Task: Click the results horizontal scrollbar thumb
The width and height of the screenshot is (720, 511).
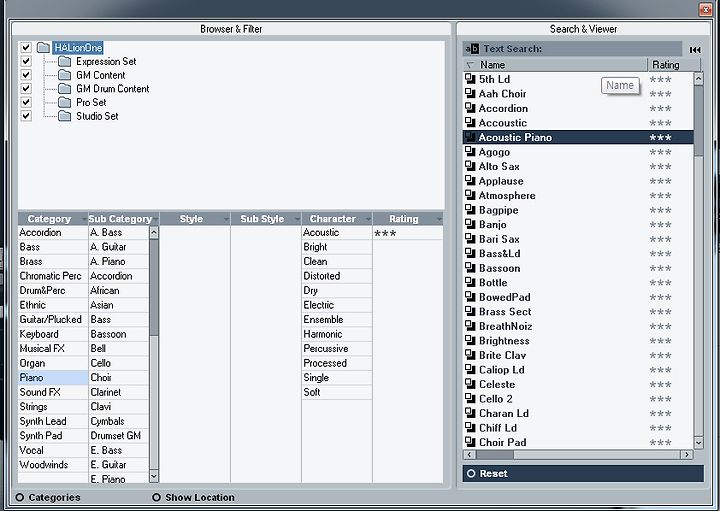Action: click(495, 455)
